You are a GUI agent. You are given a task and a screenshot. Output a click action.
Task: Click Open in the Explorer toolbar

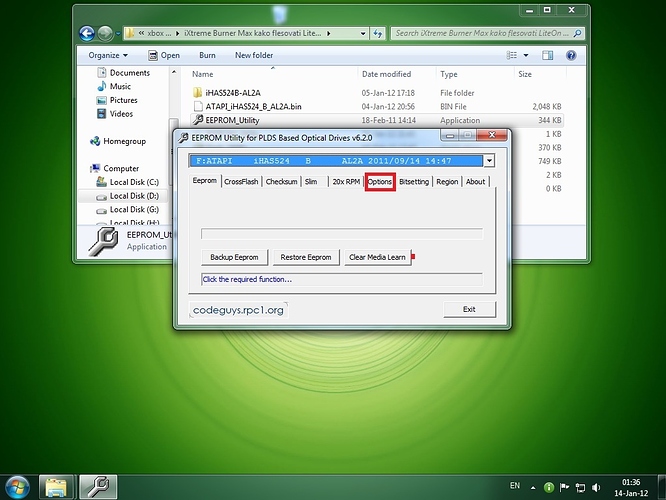click(164, 55)
